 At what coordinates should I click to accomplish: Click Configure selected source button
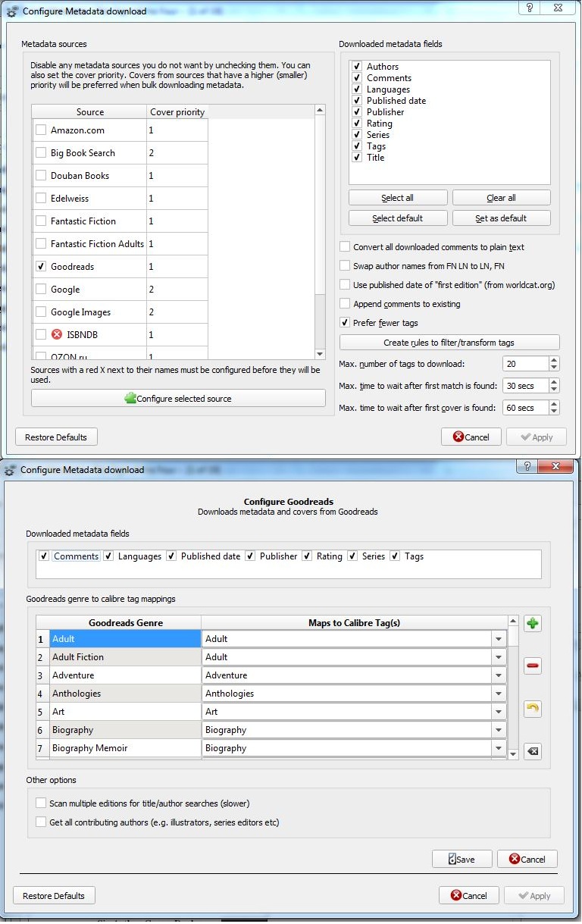pos(178,399)
